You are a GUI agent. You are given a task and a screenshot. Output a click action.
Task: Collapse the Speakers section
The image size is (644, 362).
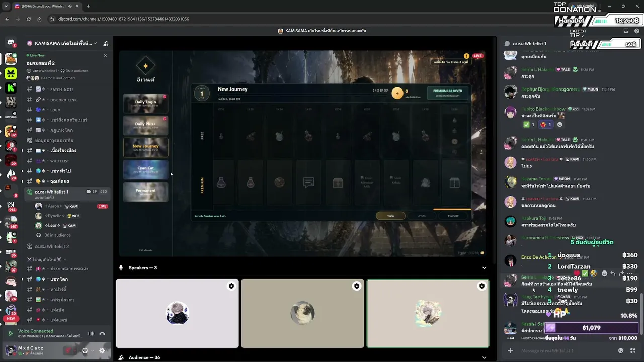(x=484, y=268)
